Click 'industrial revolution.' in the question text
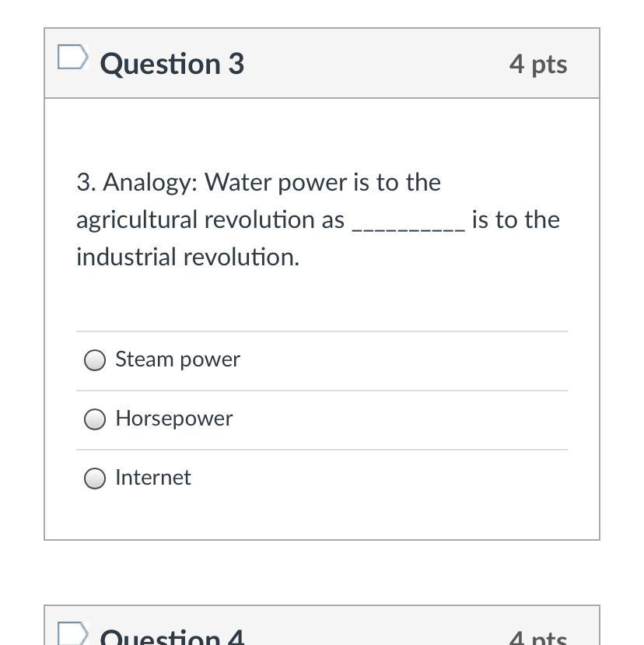644x645 pixels. [x=187, y=257]
